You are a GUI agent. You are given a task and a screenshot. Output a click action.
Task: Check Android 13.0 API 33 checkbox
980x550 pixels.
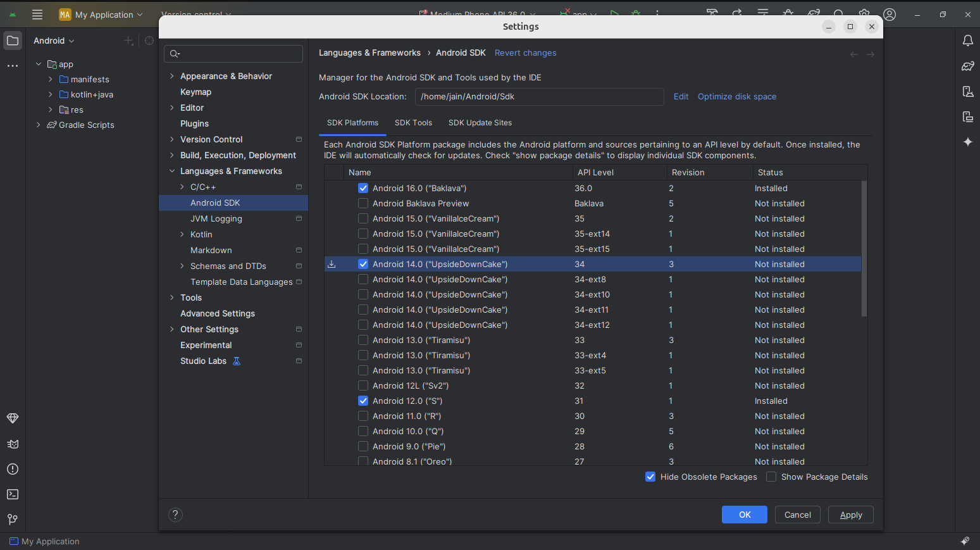[363, 340]
